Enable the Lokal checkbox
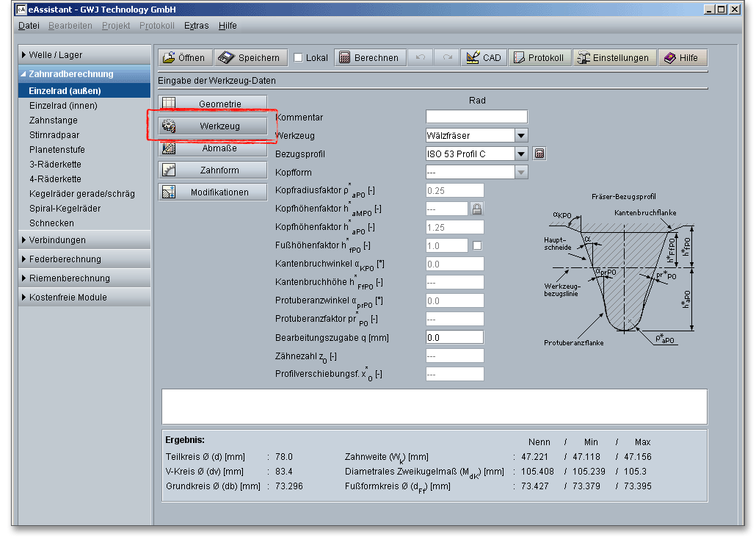 pyautogui.click(x=299, y=58)
